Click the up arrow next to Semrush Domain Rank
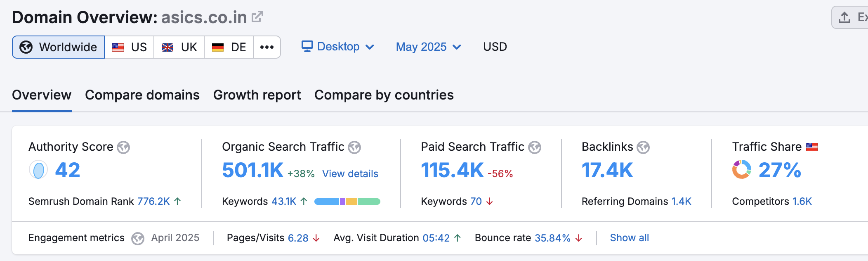The image size is (868, 261). point(177,201)
